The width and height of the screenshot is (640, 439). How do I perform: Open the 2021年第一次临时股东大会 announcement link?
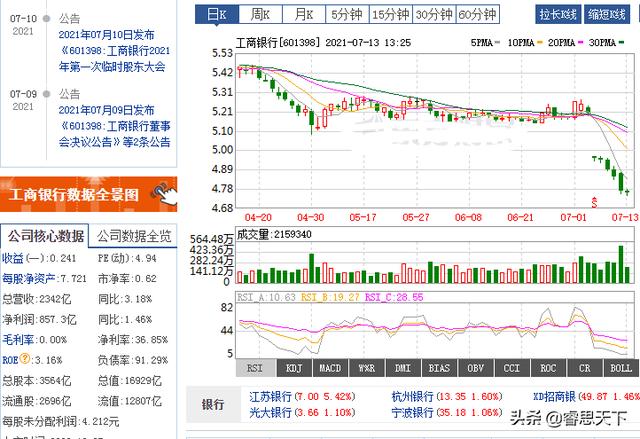pyautogui.click(x=111, y=58)
